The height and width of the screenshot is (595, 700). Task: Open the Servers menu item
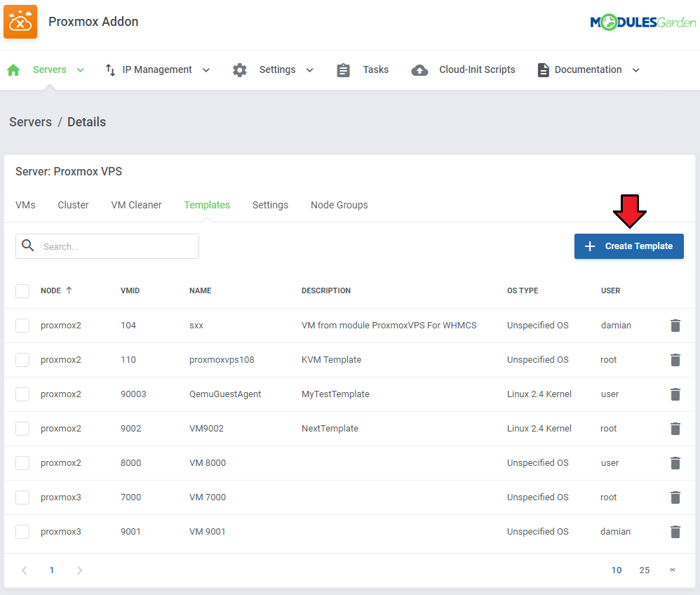click(x=50, y=69)
